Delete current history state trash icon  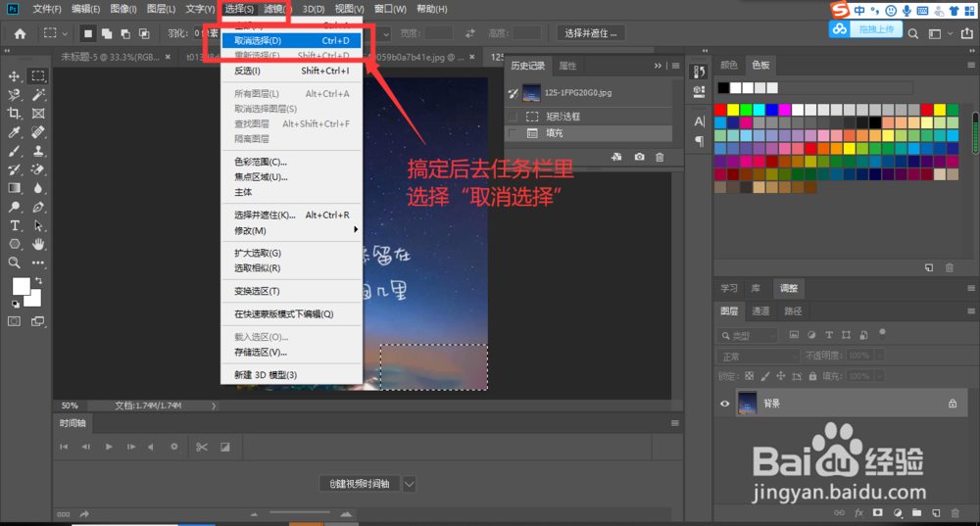(x=660, y=157)
